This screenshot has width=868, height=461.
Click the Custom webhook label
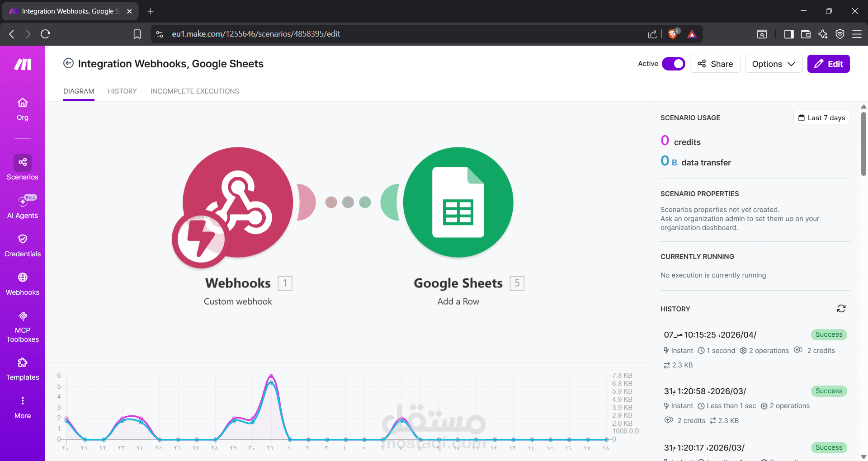238,301
